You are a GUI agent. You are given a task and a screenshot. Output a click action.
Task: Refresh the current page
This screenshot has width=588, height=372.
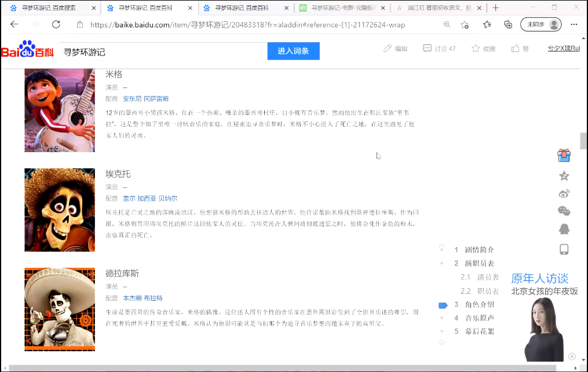pyautogui.click(x=56, y=25)
